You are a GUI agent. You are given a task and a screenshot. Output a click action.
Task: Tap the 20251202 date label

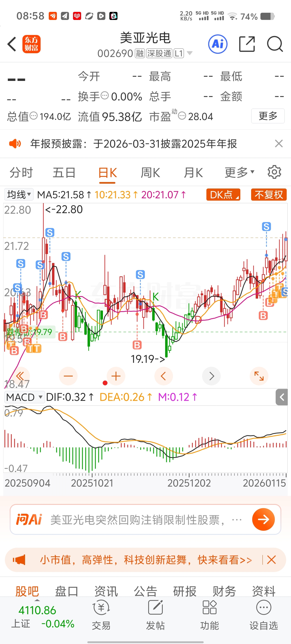coord(189,483)
